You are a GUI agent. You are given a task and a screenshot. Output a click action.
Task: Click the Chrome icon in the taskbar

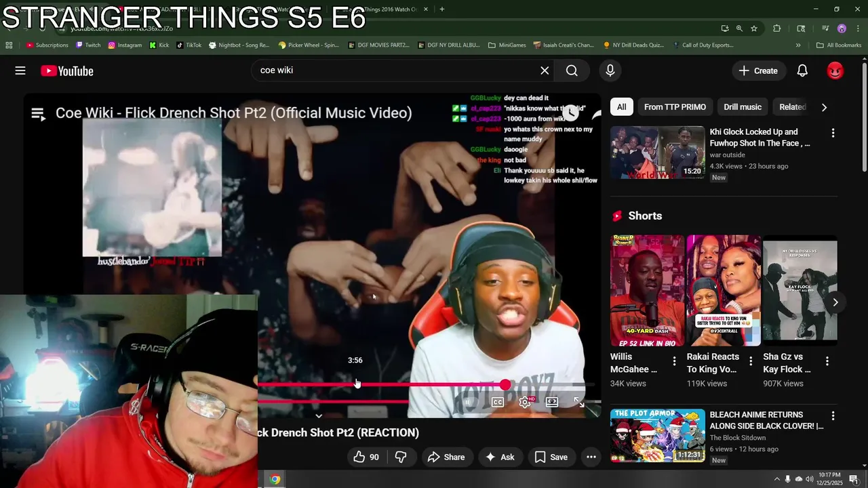click(x=275, y=479)
